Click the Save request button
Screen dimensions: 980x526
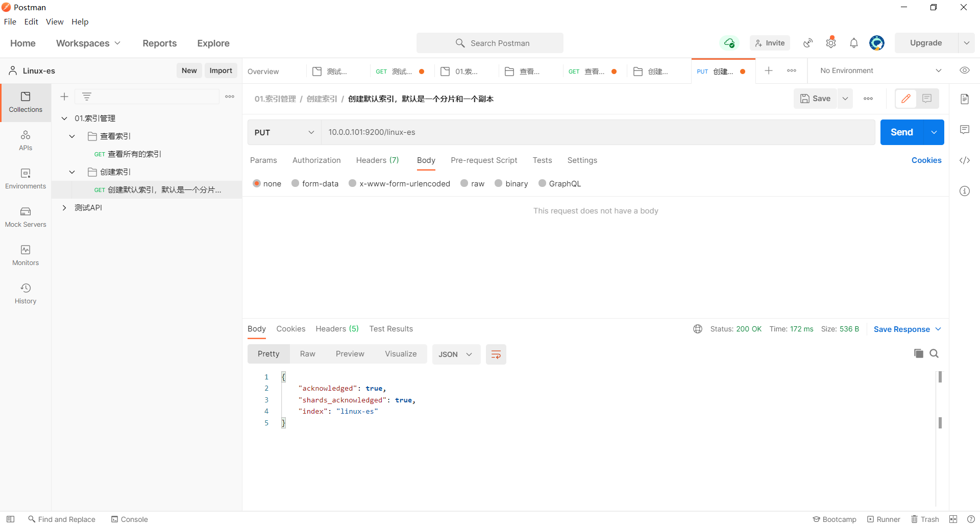pos(815,99)
